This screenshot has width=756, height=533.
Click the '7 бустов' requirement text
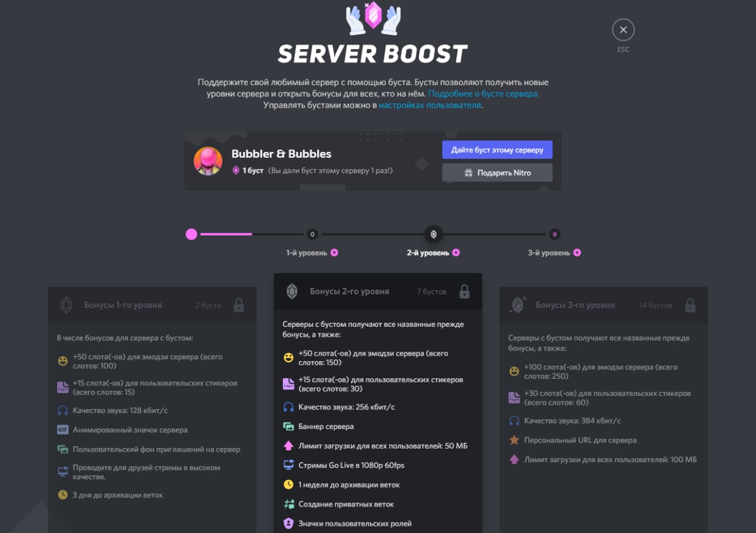432,292
